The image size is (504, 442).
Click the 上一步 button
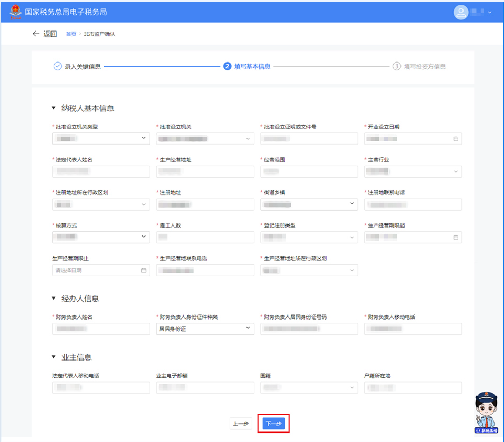pos(241,424)
